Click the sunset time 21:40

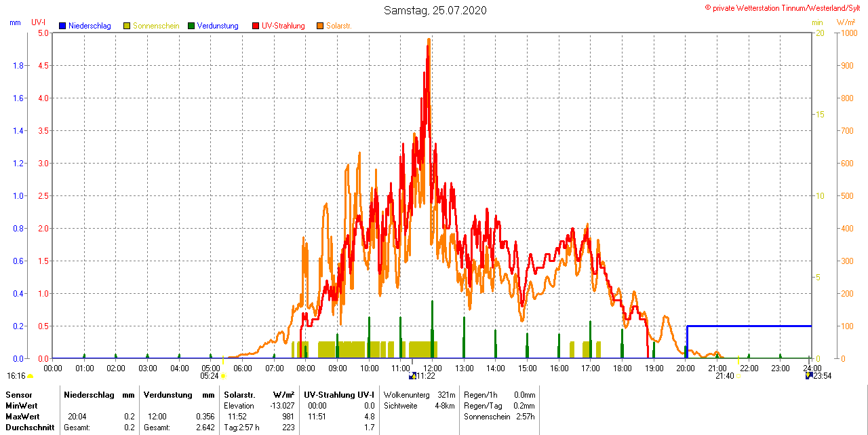point(724,376)
